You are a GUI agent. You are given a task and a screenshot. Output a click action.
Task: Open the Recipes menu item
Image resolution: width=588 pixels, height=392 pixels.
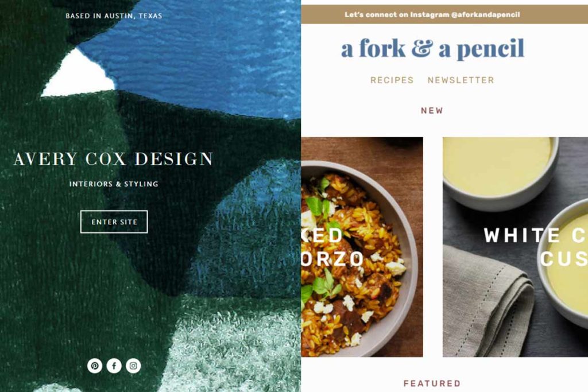[392, 80]
